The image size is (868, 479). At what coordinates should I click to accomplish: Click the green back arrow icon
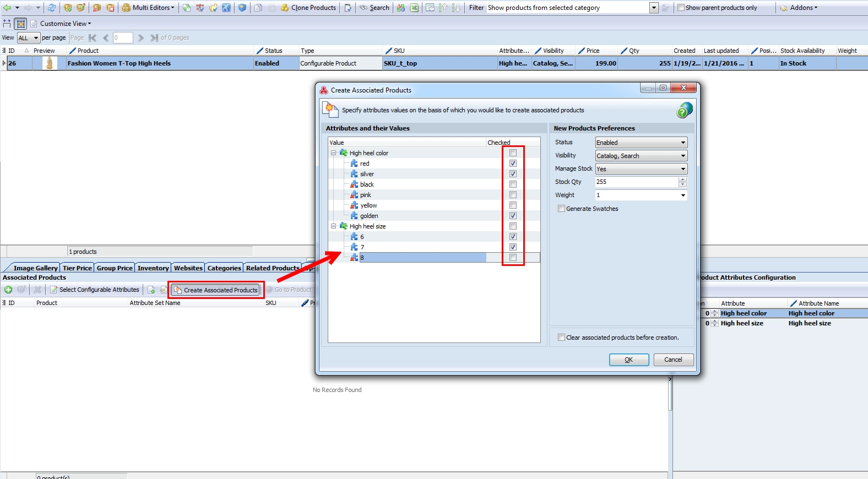point(7,8)
